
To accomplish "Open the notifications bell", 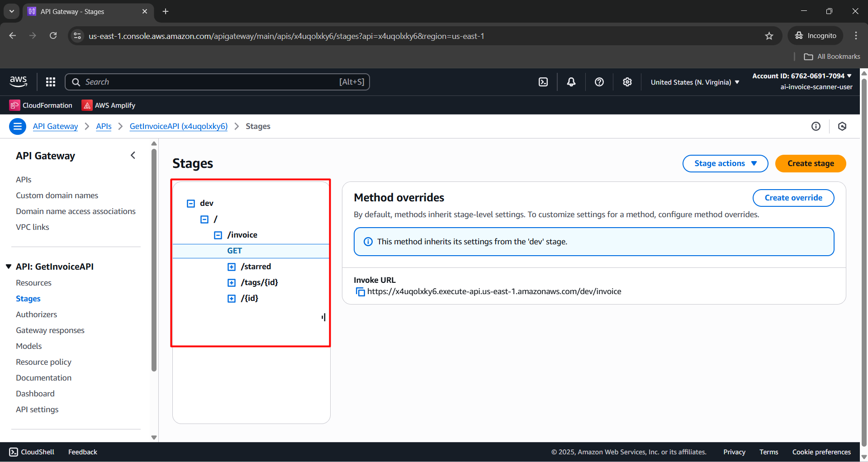I will tap(571, 82).
